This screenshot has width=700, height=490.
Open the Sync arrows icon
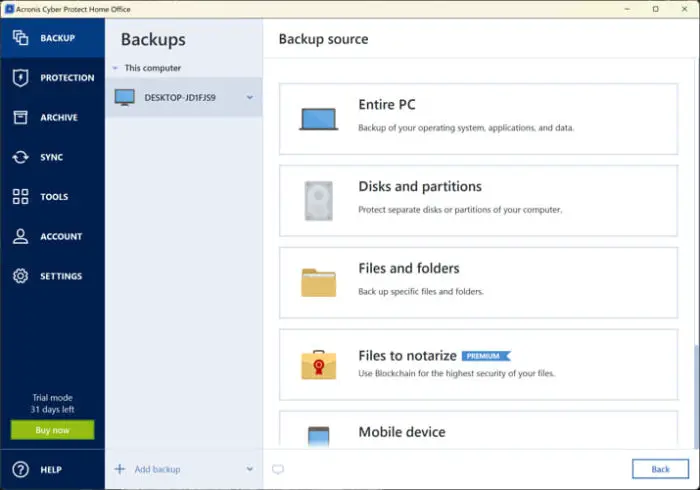point(20,157)
